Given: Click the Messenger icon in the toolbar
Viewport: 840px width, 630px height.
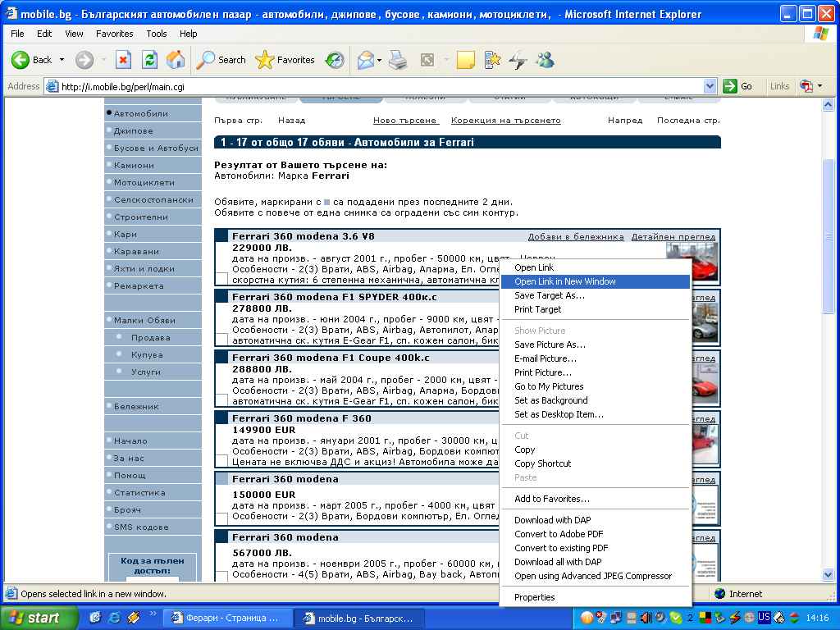Looking at the screenshot, I should (545, 60).
